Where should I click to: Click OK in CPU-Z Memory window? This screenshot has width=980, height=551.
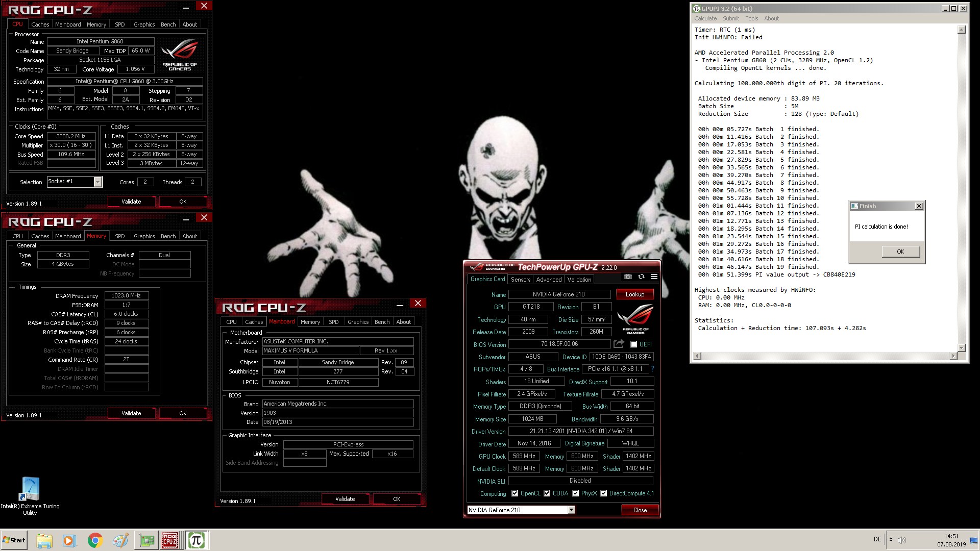[183, 413]
